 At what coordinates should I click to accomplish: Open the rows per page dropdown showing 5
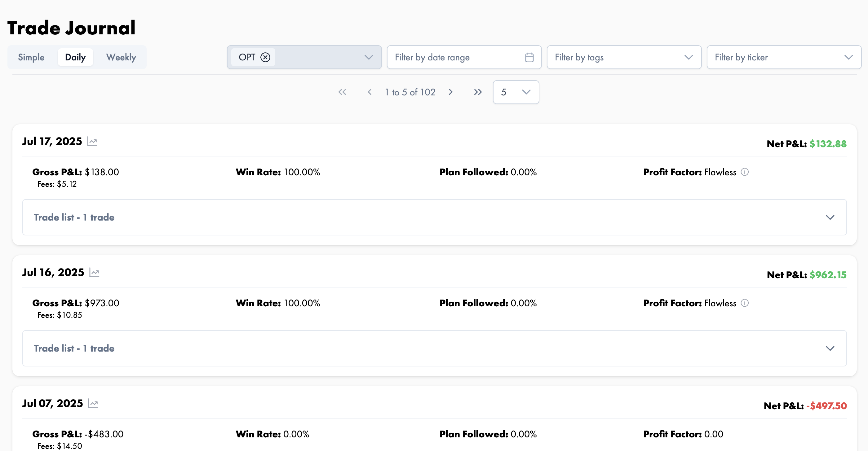point(516,92)
